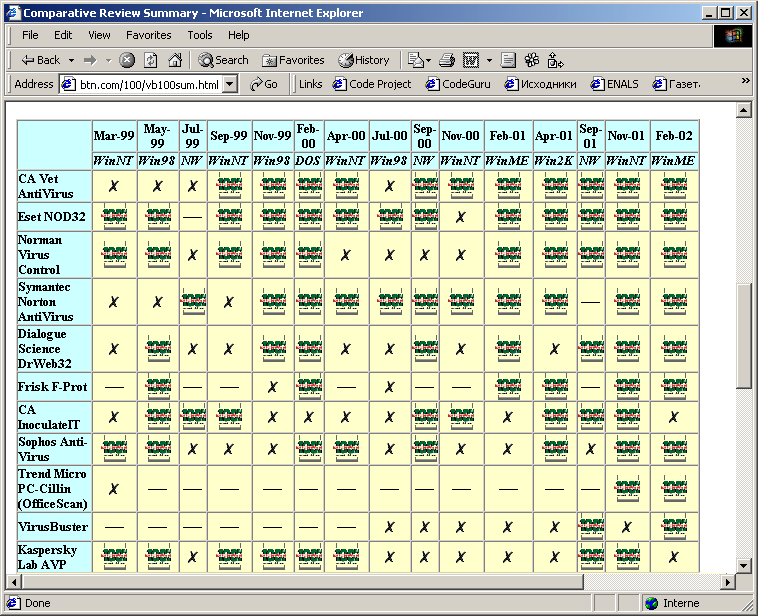
Task: Click the Refresh page icon
Action: (151, 60)
